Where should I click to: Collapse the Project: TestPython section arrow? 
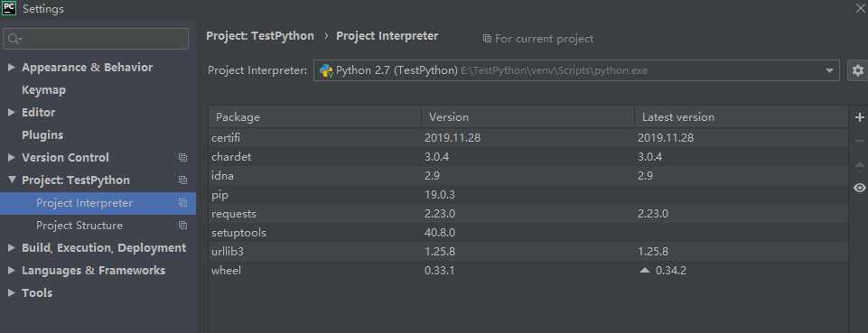pos(11,180)
